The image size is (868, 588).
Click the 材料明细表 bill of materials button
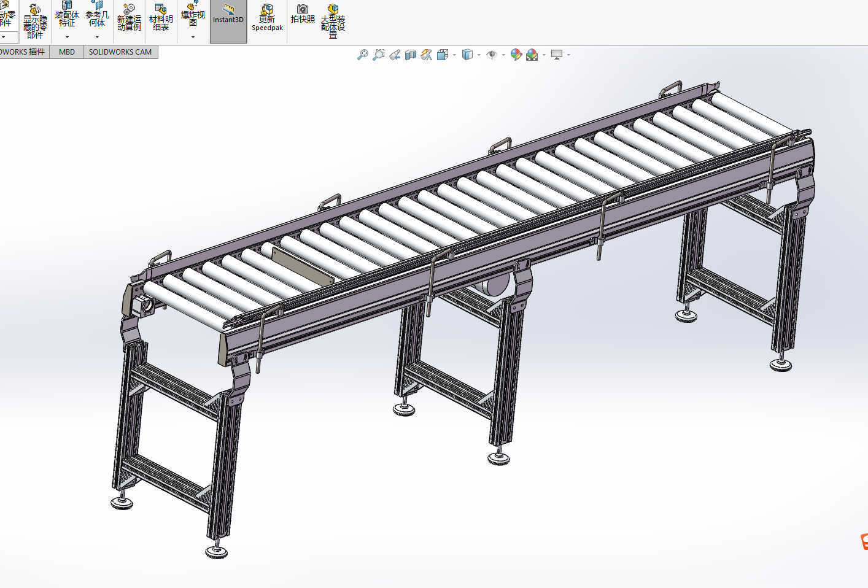(x=161, y=18)
